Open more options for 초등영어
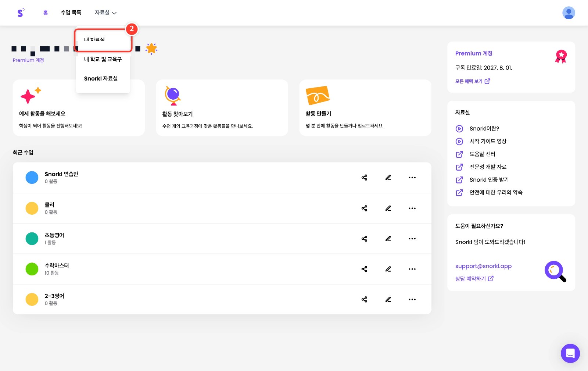Image resolution: width=588 pixels, height=371 pixels. click(x=412, y=239)
